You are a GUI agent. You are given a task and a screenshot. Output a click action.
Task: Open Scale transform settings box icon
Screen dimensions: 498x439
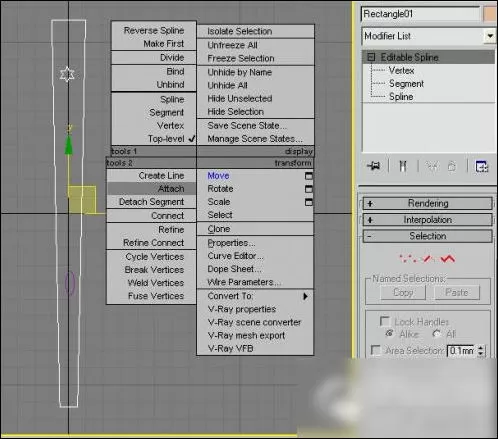[309, 202]
